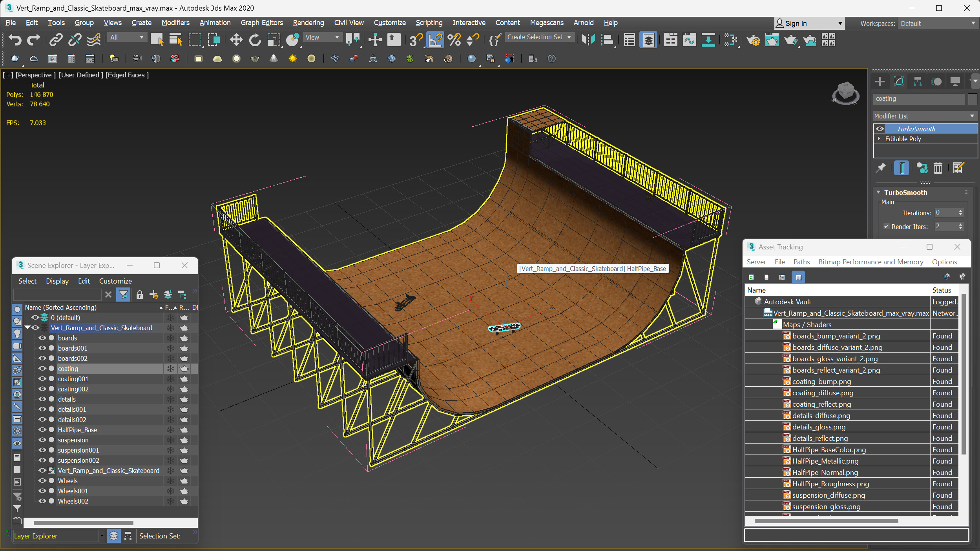Image resolution: width=980 pixels, height=551 pixels.
Task: Open Asset Tracking Paths menu
Action: tap(801, 262)
